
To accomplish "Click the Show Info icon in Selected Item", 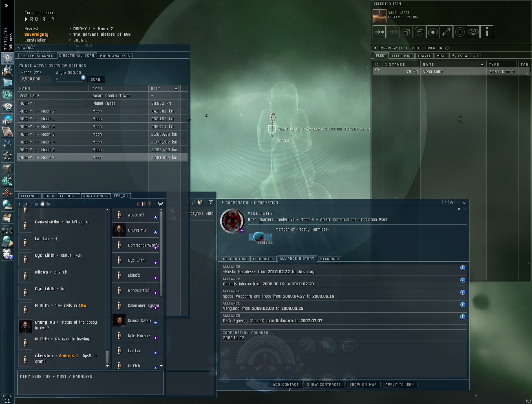I will pos(487,32).
